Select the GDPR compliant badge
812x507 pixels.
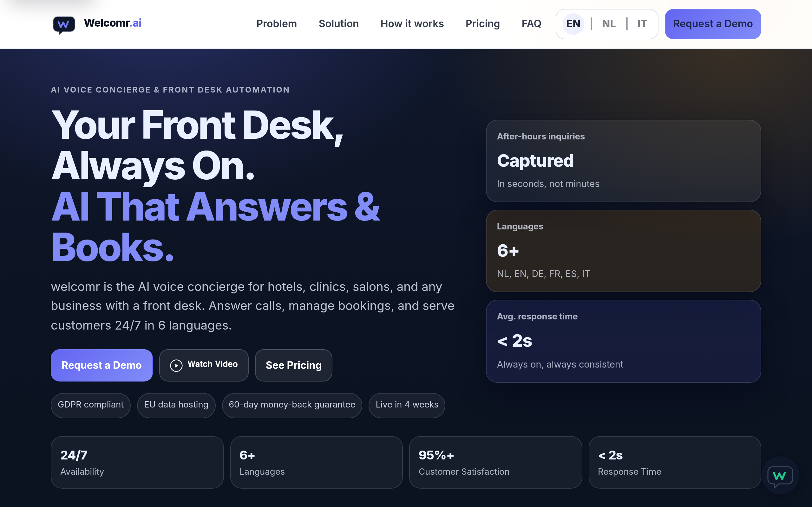pos(91,405)
